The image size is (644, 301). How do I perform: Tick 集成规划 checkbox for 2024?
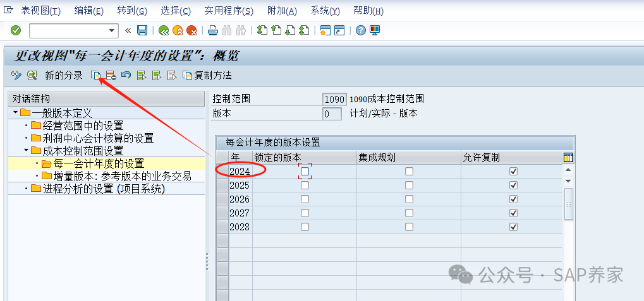(409, 172)
